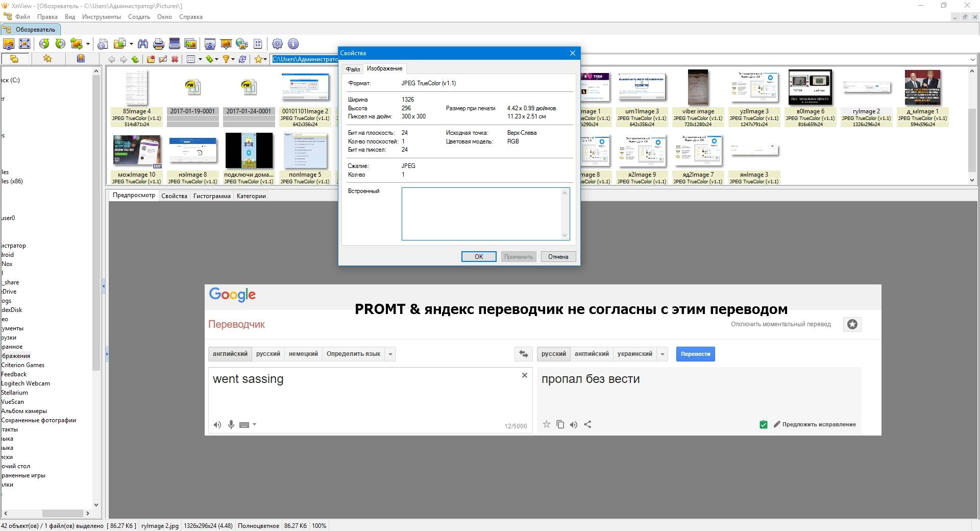Go forward with the right arrow
Screen dimensions: 980x531
(x=123, y=59)
